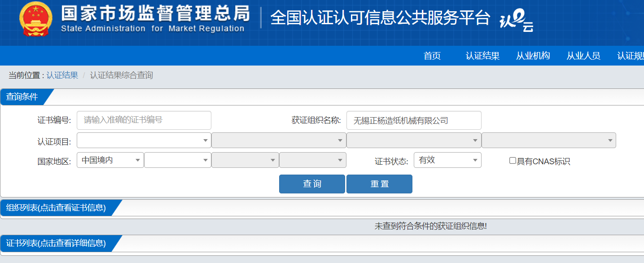Image resolution: width=644 pixels, height=263 pixels.
Task: Open the 证书状态 dropdown showing 有效
Action: click(x=447, y=160)
